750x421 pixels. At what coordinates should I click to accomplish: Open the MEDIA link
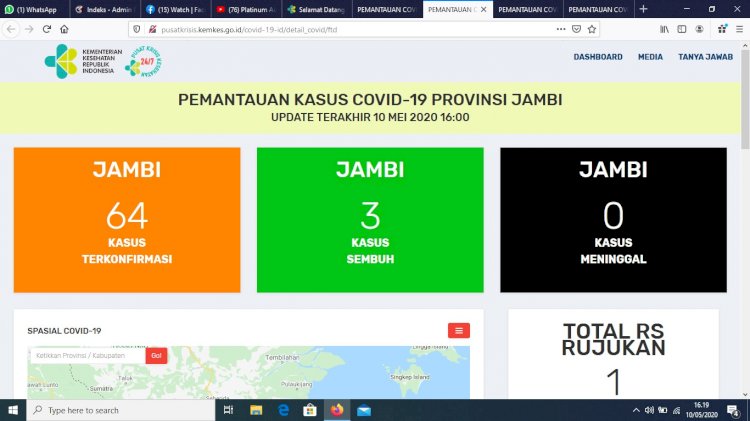tap(650, 57)
